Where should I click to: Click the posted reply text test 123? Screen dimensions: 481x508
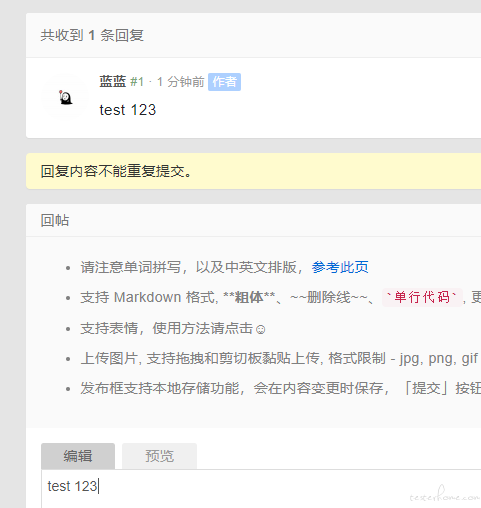click(x=128, y=110)
